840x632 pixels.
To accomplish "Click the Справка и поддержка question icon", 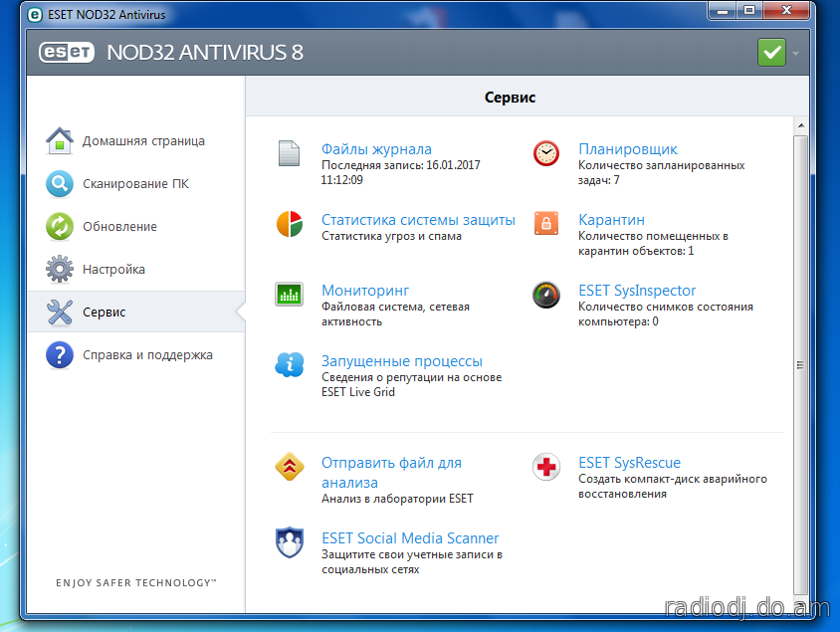I will (60, 355).
